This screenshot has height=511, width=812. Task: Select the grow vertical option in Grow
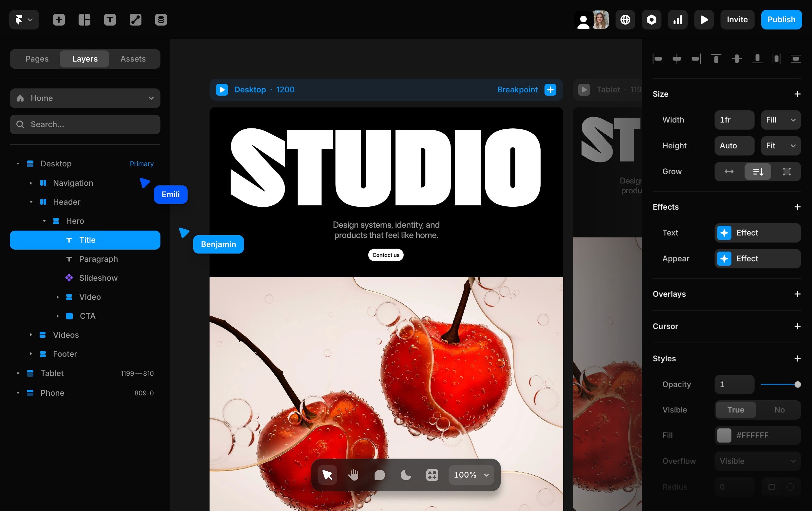(758, 171)
